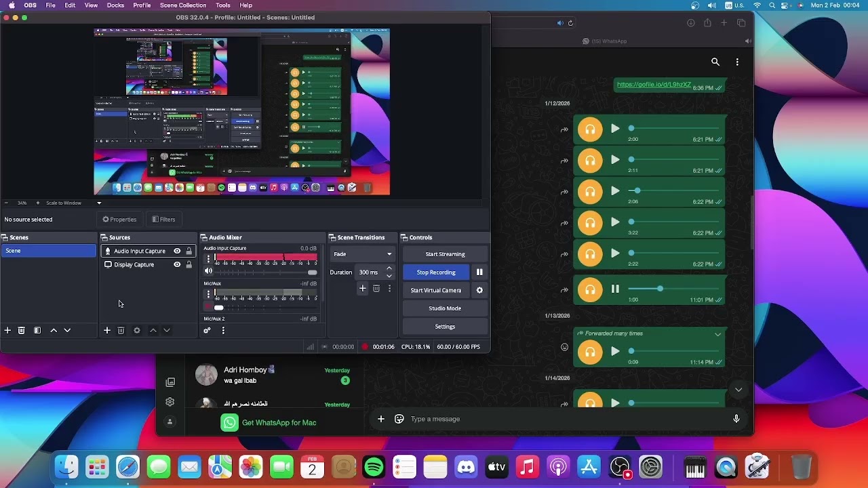Open source properties gear in Sources dock
The width and height of the screenshot is (868, 488).
coord(137,330)
